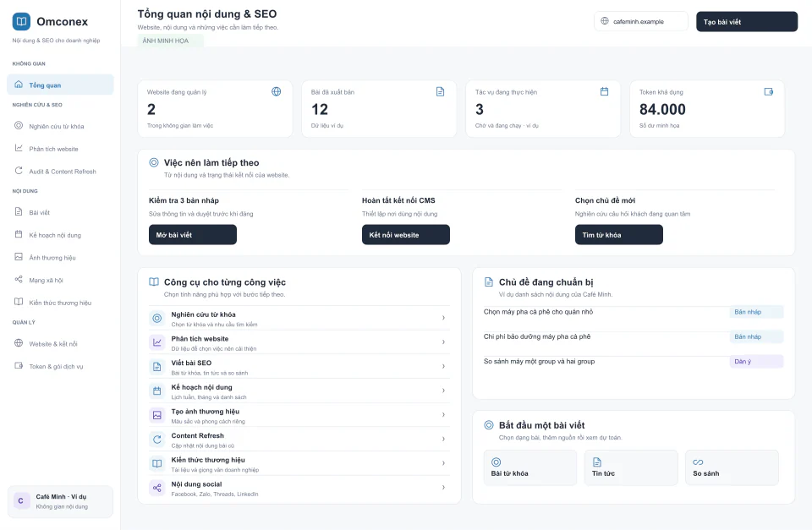Expand Nghiên cứu từ khóa row chevron
The width and height of the screenshot is (812, 530).
click(x=443, y=318)
